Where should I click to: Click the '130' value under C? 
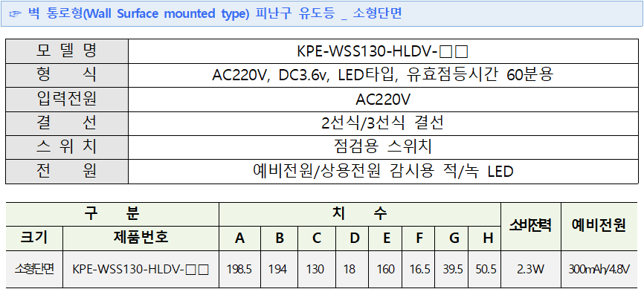pyautogui.click(x=315, y=270)
